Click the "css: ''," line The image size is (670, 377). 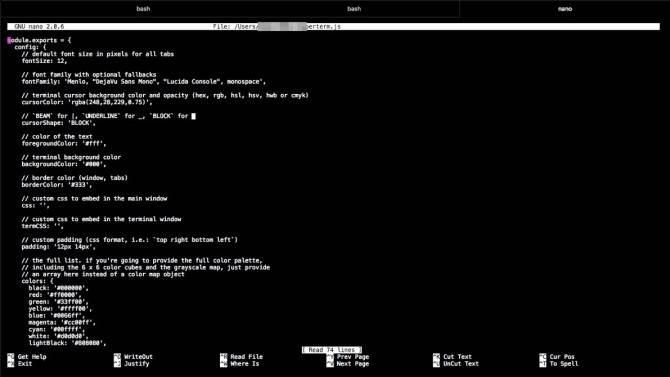pos(36,205)
